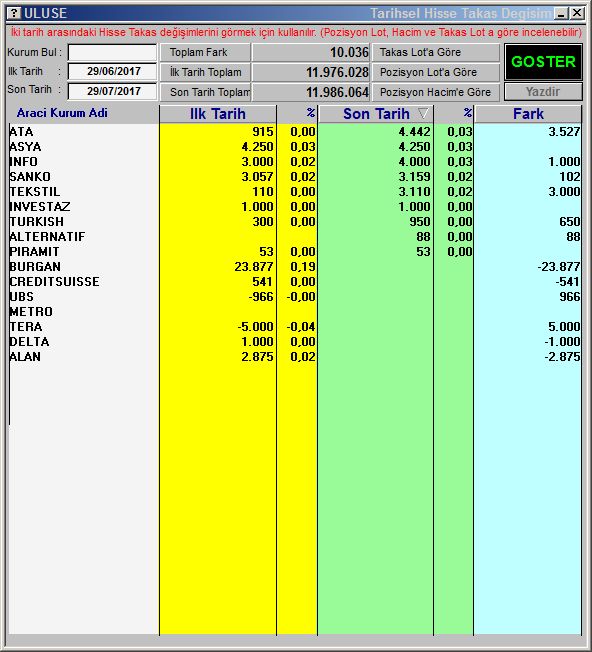This screenshot has height=652, width=592.
Task: Sort by Ilk Tarih column header
Action: 217,114
